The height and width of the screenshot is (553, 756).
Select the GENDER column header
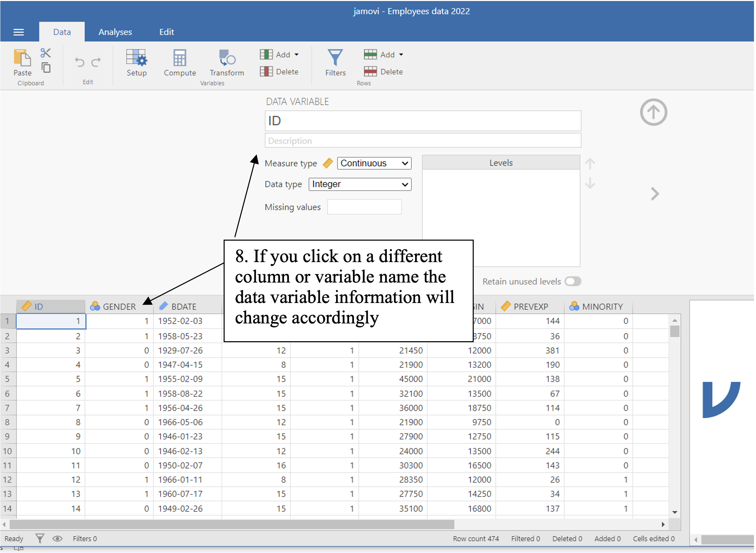pyautogui.click(x=119, y=306)
